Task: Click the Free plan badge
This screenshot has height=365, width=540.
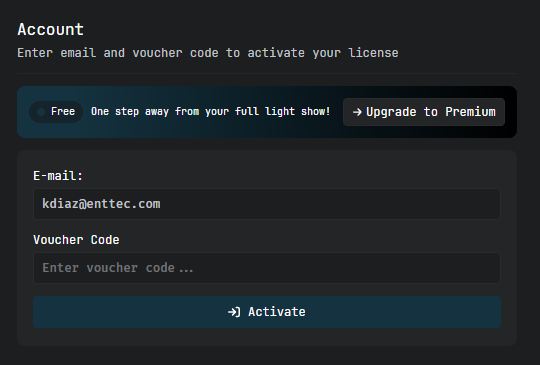Action: (x=56, y=112)
